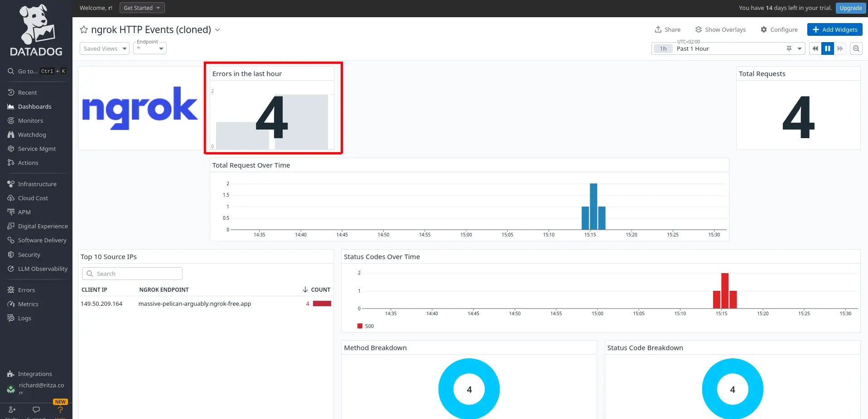Sort by the COUNT column
The height and width of the screenshot is (419, 868).
[x=317, y=289]
